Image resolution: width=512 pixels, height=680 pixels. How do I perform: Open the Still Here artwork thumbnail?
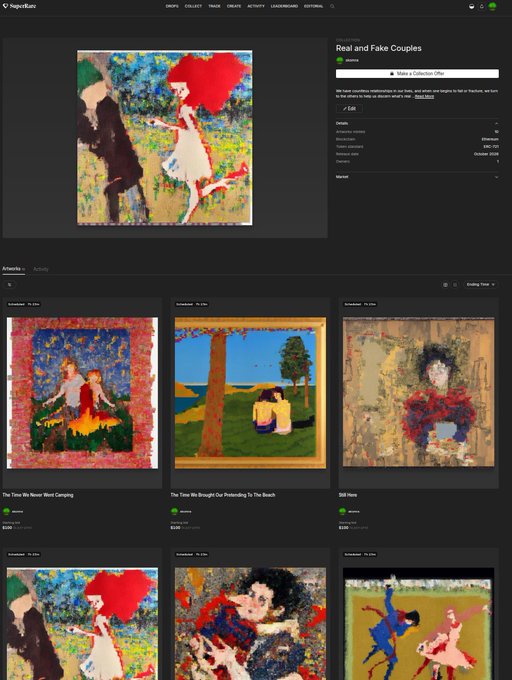pyautogui.click(x=418, y=392)
